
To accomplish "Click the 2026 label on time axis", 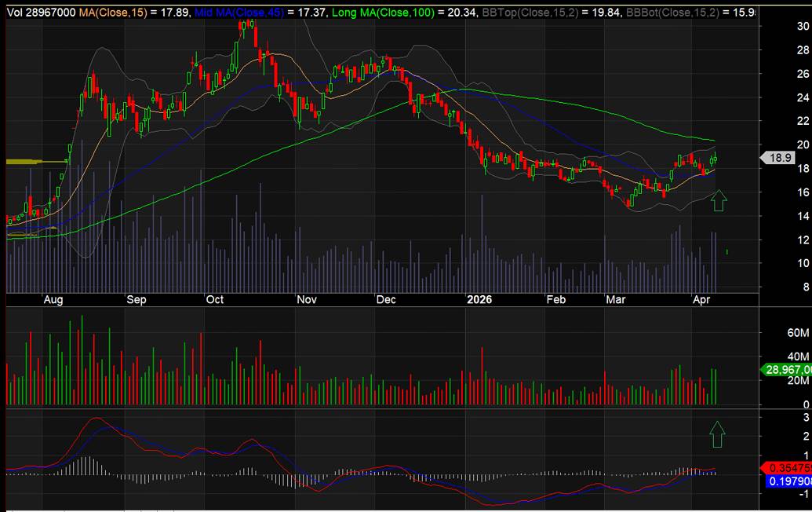I will [479, 299].
